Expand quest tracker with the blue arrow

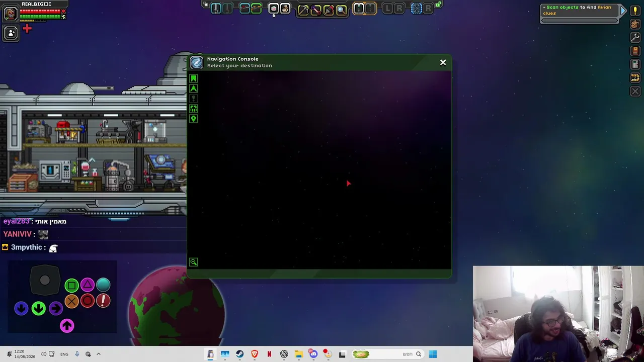[x=623, y=10]
